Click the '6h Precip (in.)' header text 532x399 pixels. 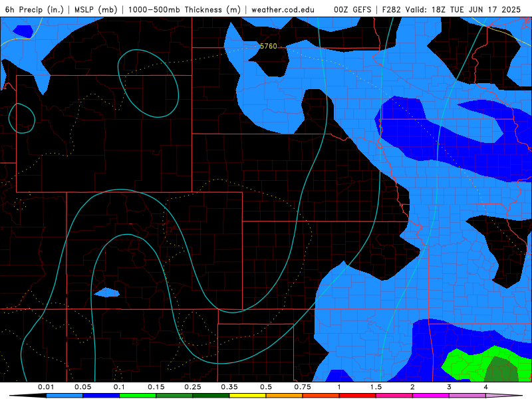click(35, 9)
